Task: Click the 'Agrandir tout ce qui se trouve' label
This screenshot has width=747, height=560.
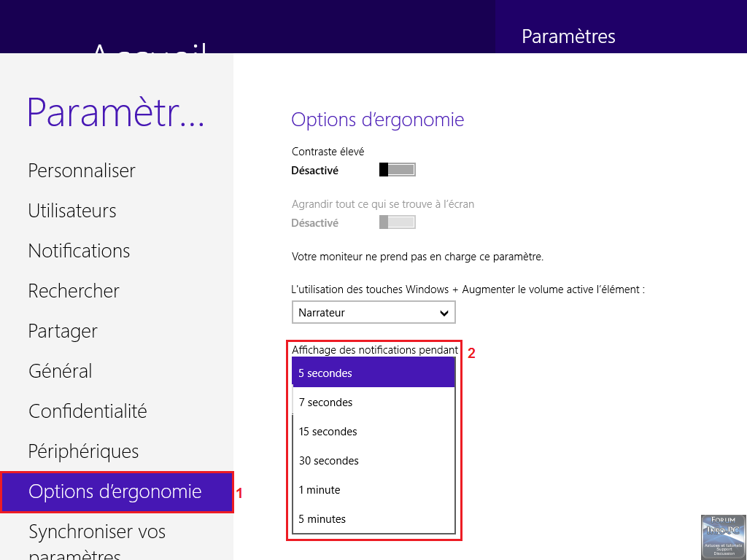Action: point(383,204)
